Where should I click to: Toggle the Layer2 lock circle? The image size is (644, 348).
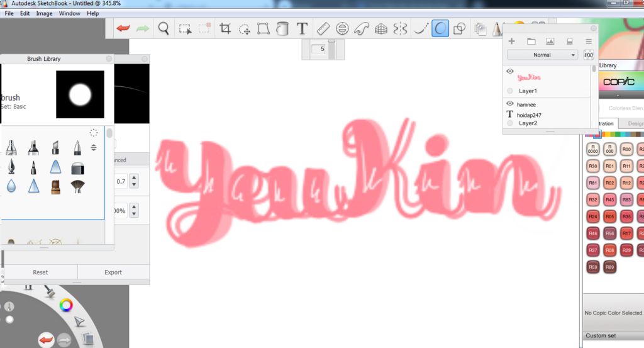tap(509, 123)
